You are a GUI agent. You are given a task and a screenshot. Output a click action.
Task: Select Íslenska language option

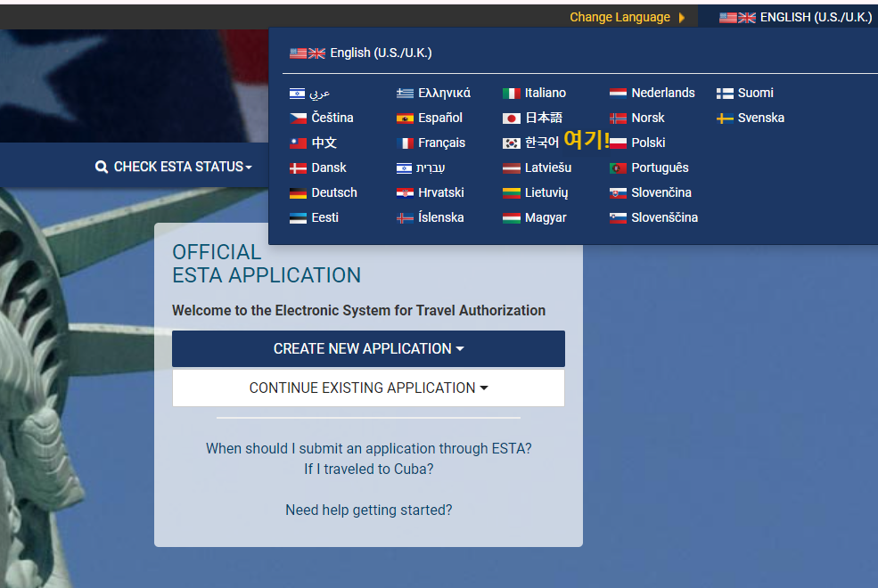click(x=440, y=217)
